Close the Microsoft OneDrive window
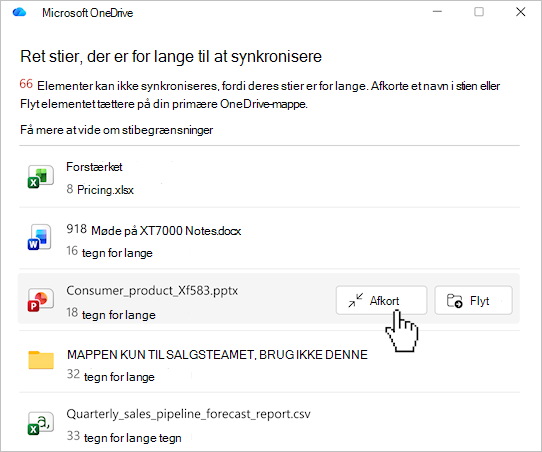This screenshot has width=542, height=452. [x=521, y=12]
